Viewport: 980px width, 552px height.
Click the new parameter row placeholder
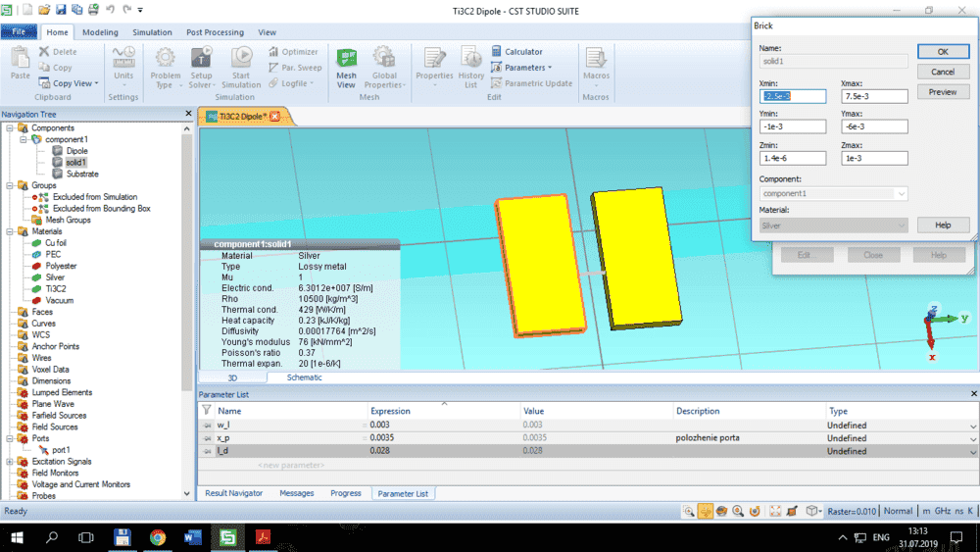291,465
